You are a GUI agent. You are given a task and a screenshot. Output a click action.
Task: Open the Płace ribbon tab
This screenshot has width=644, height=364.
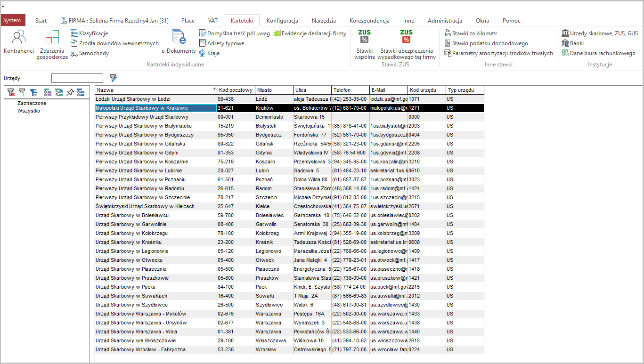(x=188, y=21)
